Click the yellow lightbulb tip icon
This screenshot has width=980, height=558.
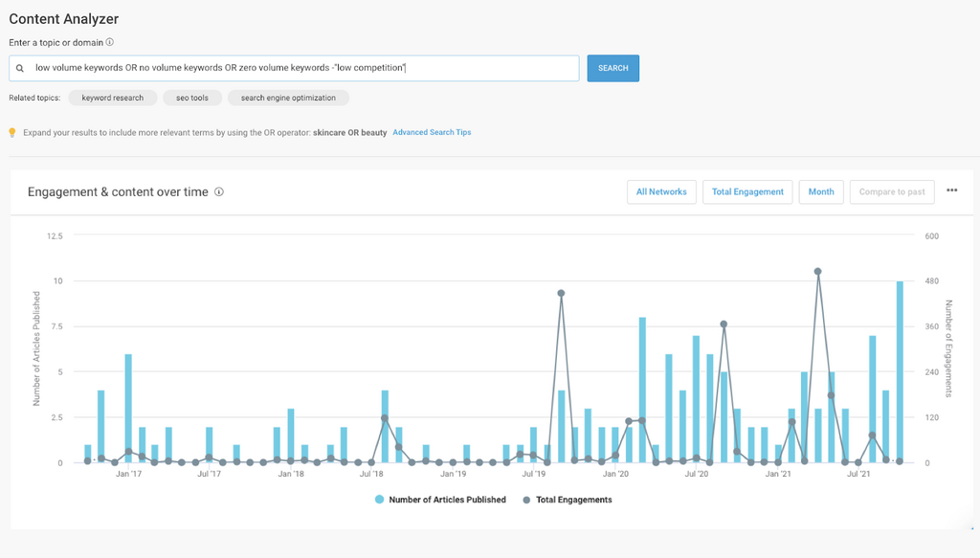coord(12,132)
